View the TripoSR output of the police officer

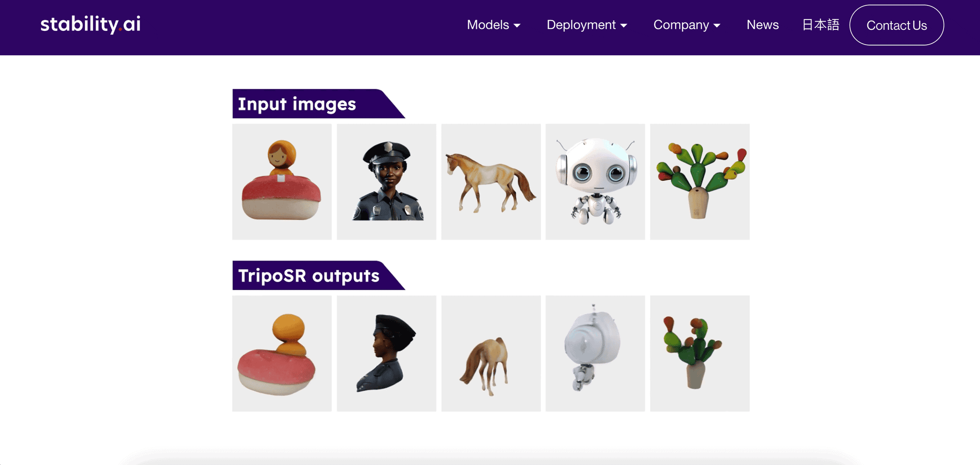[387, 353]
